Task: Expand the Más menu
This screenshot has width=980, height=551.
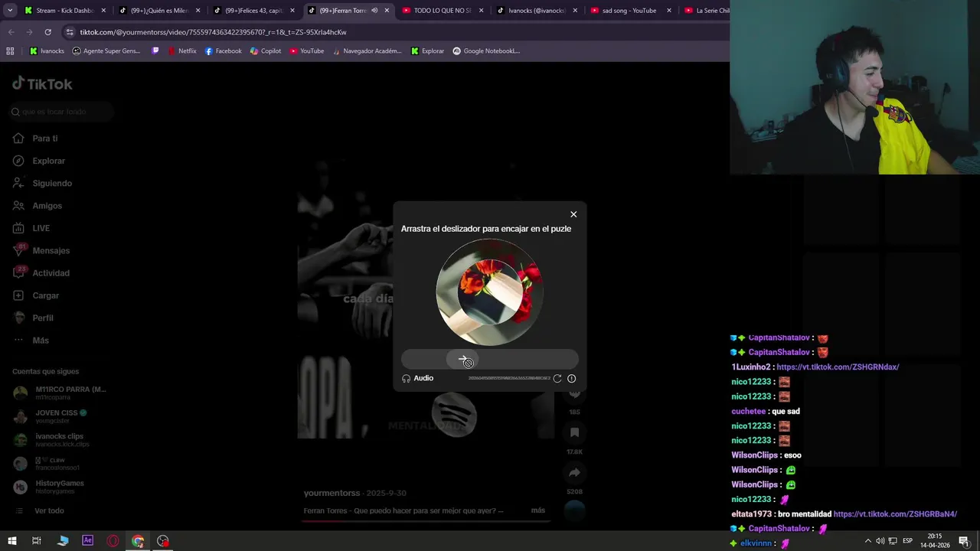Action: [31, 341]
